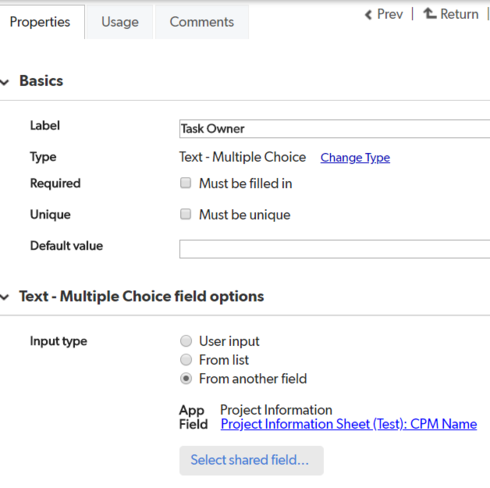
Task: Click into the Default value field
Action: [334, 249]
